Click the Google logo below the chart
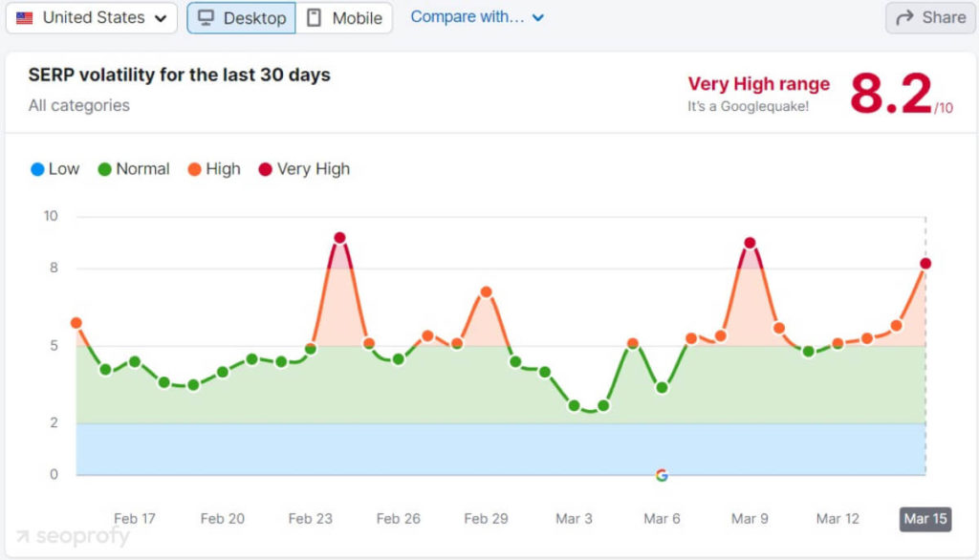Viewport: 979px width, 560px height. pos(662,473)
